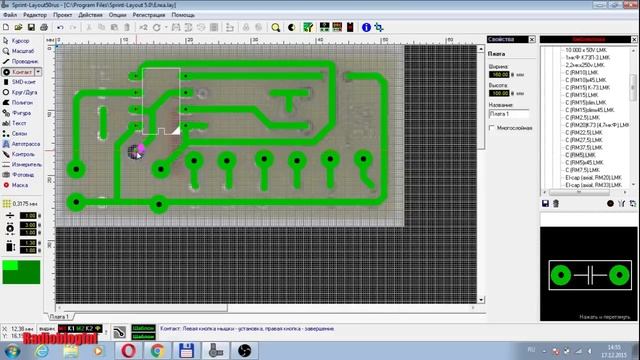Save macro with library diskette icon

(545, 203)
